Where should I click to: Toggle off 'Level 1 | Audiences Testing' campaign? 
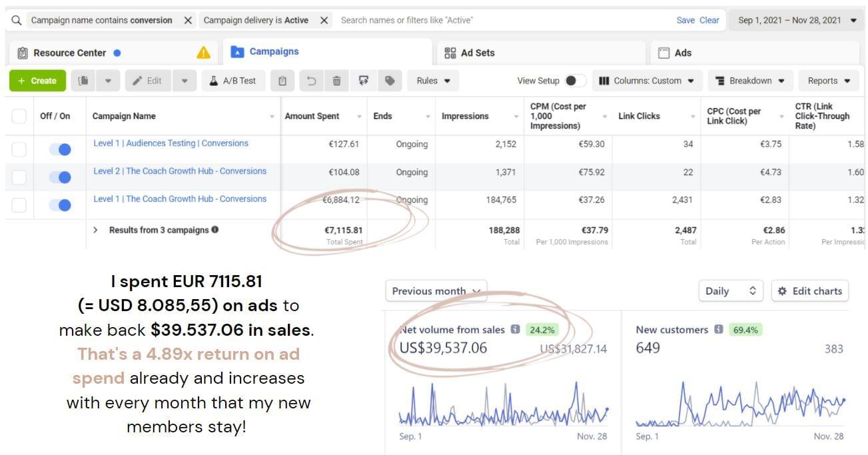pyautogui.click(x=60, y=149)
